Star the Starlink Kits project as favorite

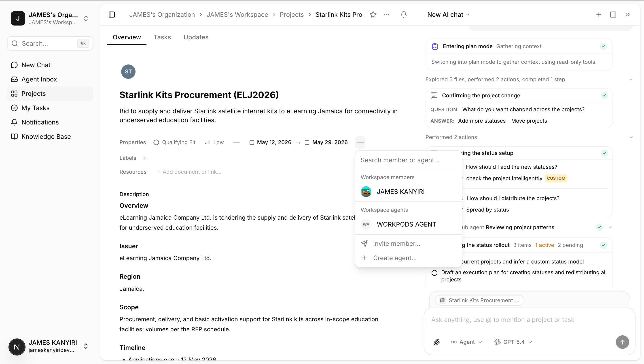click(x=373, y=15)
